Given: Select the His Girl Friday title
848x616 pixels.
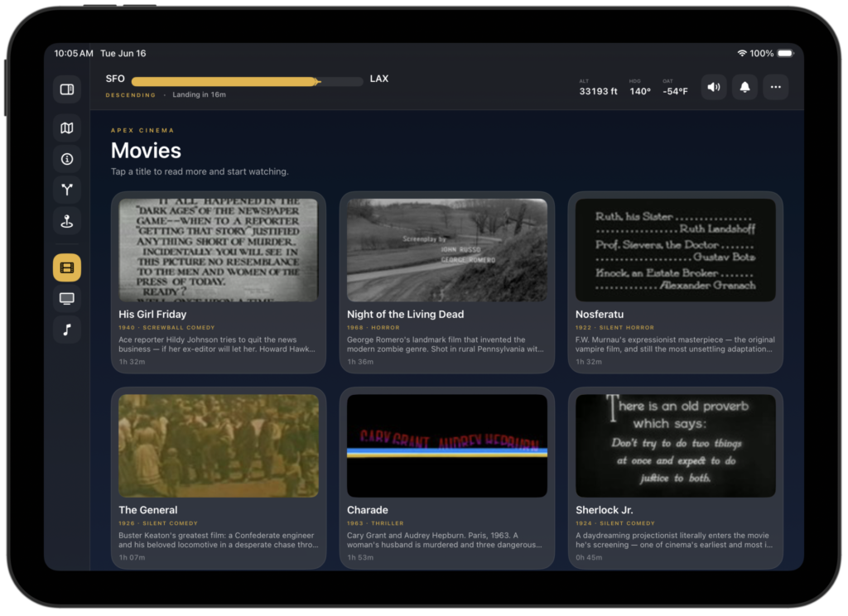Looking at the screenshot, I should (152, 315).
